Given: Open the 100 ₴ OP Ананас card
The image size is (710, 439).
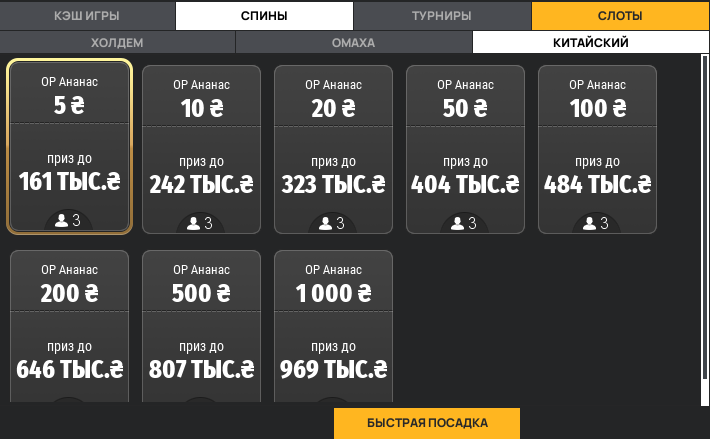Looking at the screenshot, I should pos(597,148).
